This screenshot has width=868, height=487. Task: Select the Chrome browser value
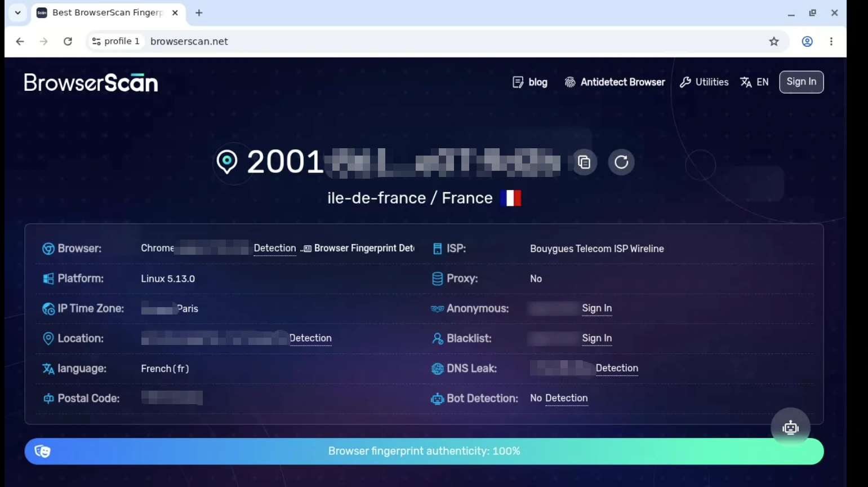click(x=157, y=248)
